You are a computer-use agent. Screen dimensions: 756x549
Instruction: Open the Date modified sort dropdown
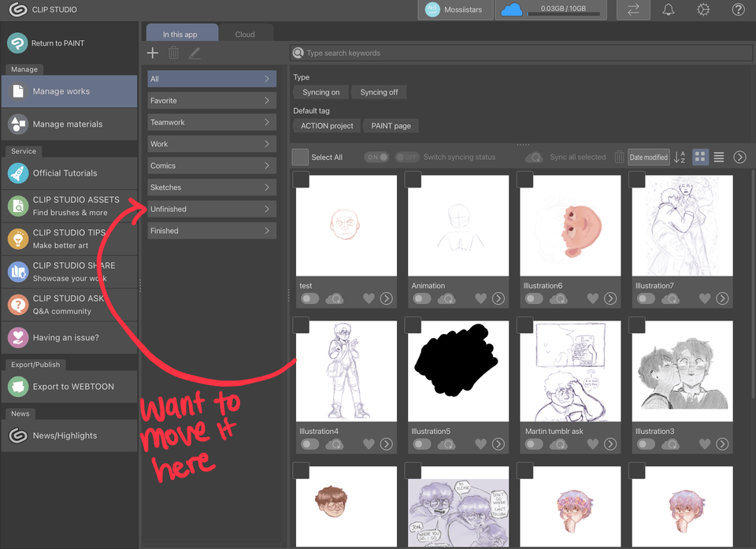pyautogui.click(x=648, y=158)
